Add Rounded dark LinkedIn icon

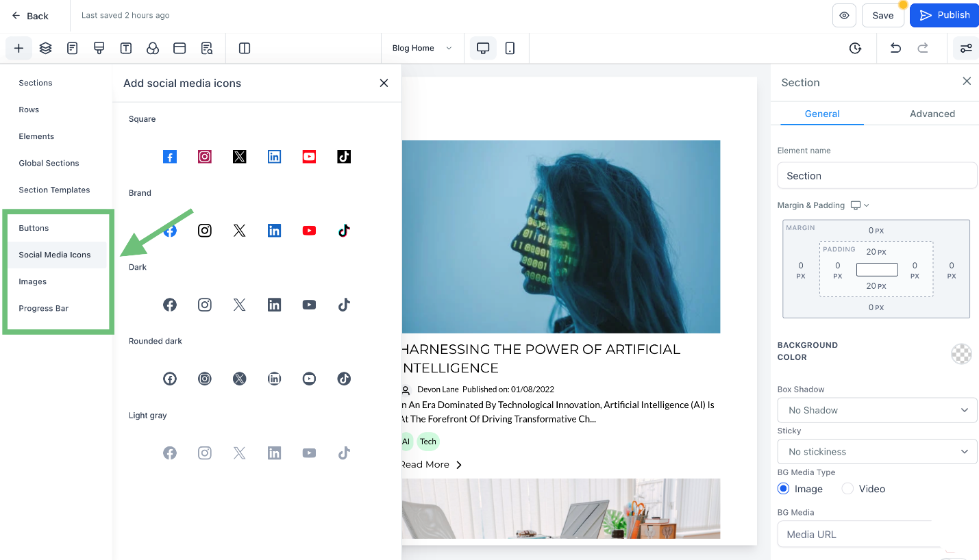[274, 379]
